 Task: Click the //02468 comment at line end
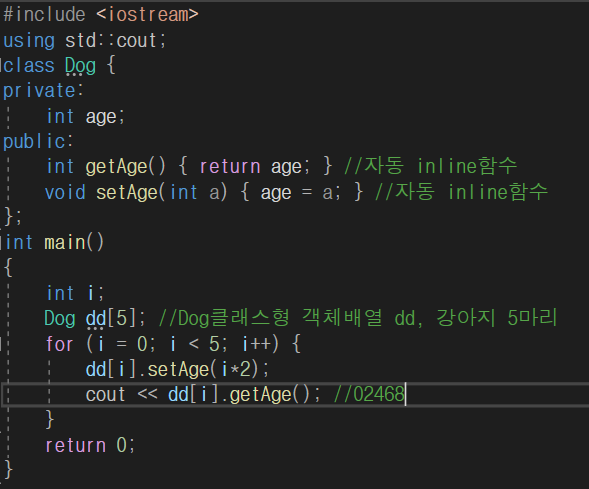(369, 394)
